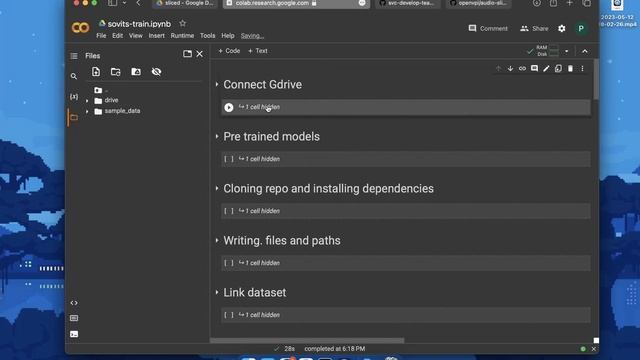Edit the cell with pencil icon
This screenshot has width=640, height=360.
[x=546, y=69]
